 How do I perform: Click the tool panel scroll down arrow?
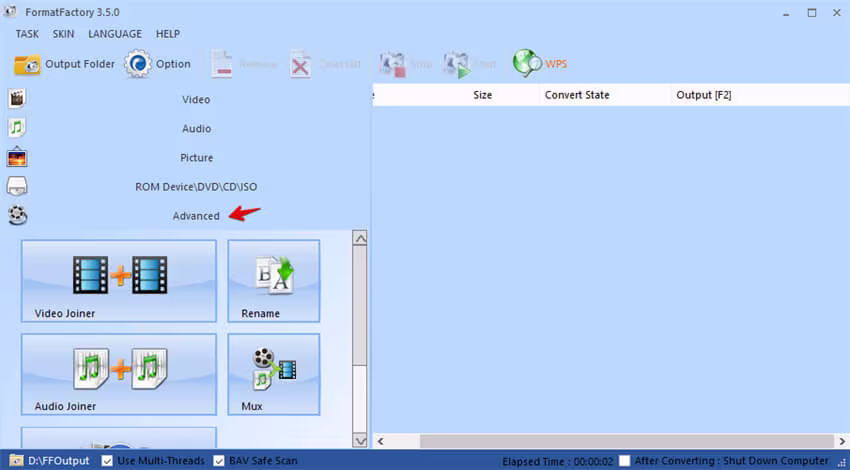tap(360, 440)
